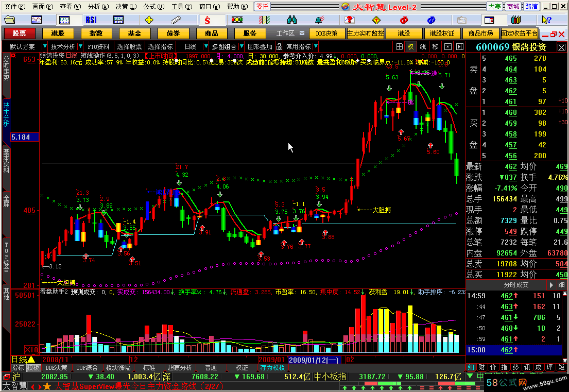This screenshot has width=569, height=392.
Task: Click the small icon left of 沪 index
Action: pyautogui.click(x=7, y=377)
